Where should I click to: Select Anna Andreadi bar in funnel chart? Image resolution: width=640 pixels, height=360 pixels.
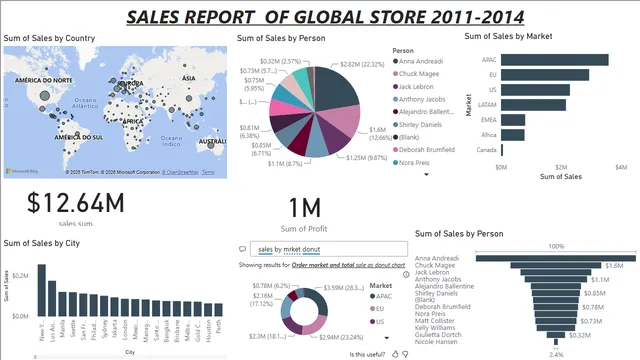[556, 258]
